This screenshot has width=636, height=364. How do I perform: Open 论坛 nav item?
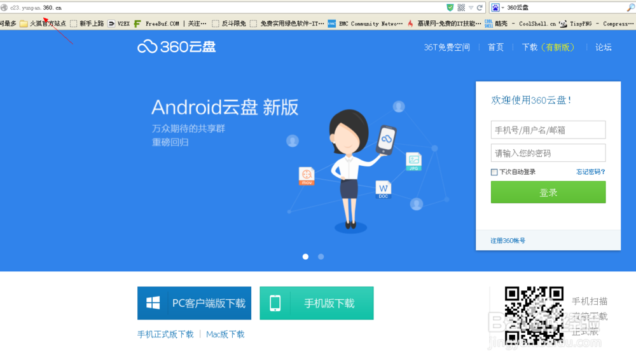603,48
